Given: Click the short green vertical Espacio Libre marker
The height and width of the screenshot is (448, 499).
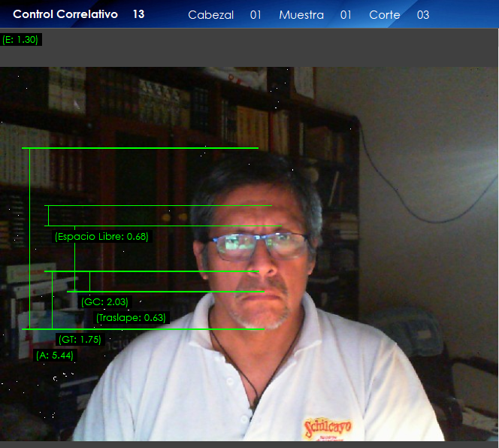Looking at the screenshot, I should (x=48, y=216).
